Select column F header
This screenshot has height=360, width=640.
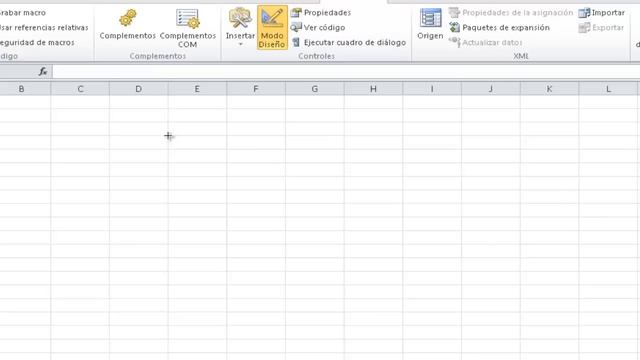click(x=256, y=89)
